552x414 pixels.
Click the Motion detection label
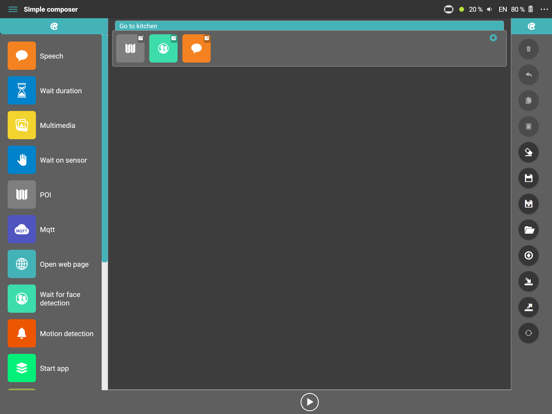pyautogui.click(x=67, y=334)
